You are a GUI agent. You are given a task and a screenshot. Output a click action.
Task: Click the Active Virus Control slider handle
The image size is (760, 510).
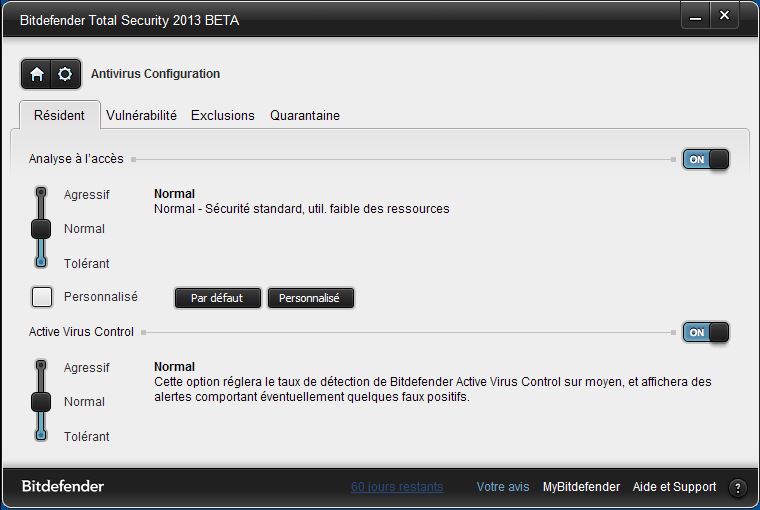(41, 402)
